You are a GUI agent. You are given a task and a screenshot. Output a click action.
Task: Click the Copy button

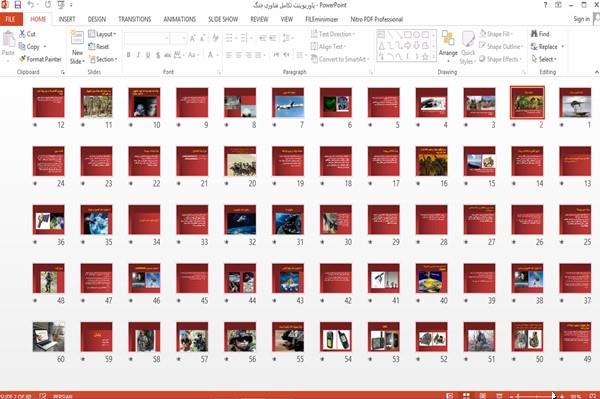30,47
